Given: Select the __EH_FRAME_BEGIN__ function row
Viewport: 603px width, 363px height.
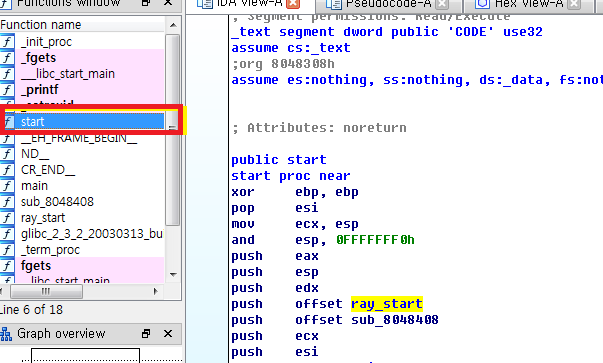Looking at the screenshot, I should click(82, 138).
